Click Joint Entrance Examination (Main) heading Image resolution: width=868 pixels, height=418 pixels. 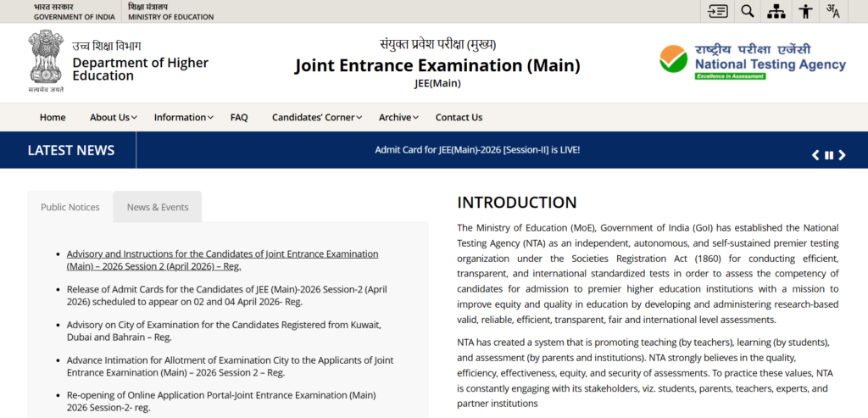click(x=437, y=65)
